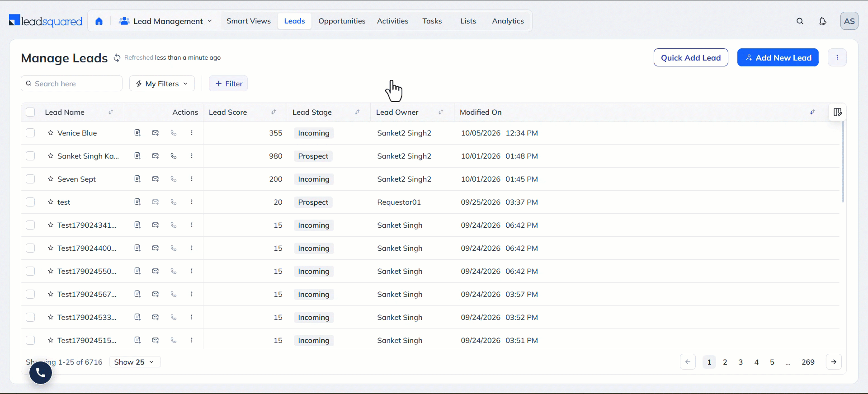Switch to the Opportunities tab
Image resolution: width=868 pixels, height=394 pixels.
pyautogui.click(x=342, y=21)
